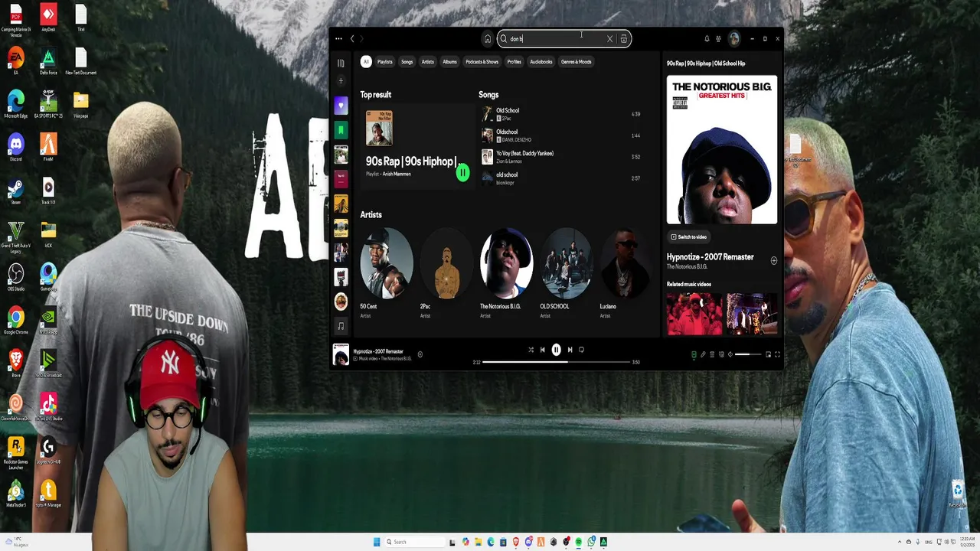This screenshot has height=551, width=980.
Task: Switch to the Profiles filter
Action: coord(514,62)
